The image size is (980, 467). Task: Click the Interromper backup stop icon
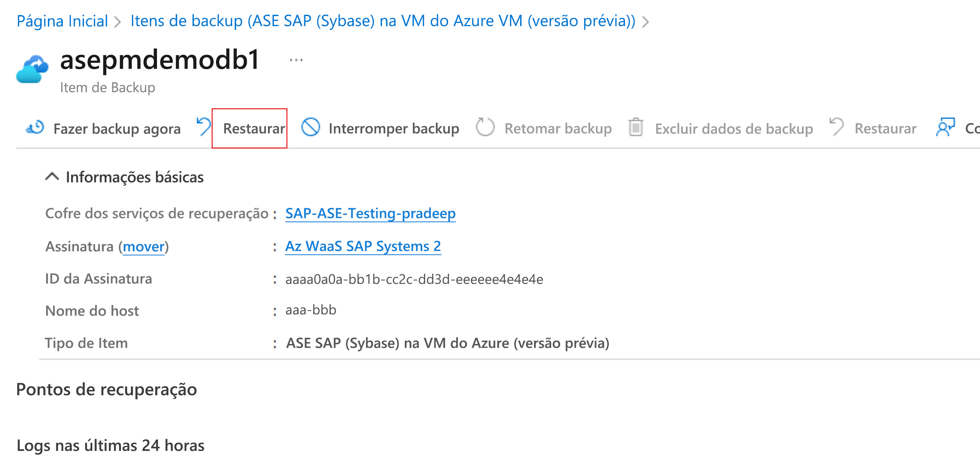click(x=311, y=127)
